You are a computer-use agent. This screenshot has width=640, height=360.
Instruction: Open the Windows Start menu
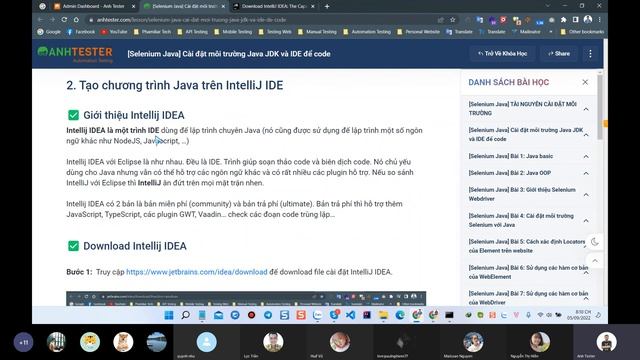click(x=169, y=315)
